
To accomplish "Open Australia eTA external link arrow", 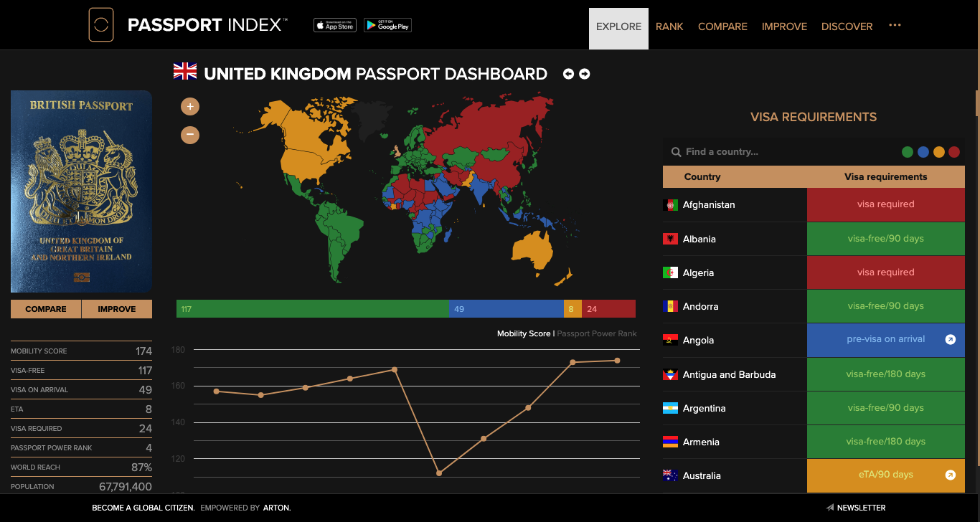I will pos(951,475).
